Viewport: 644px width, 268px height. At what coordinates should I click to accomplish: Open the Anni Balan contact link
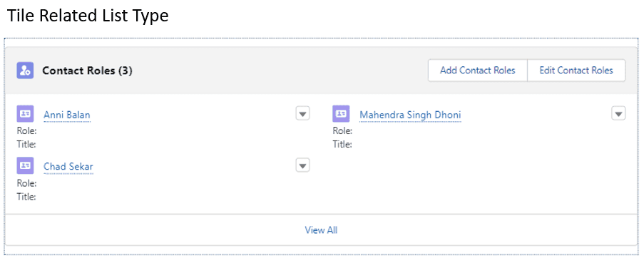(67, 115)
